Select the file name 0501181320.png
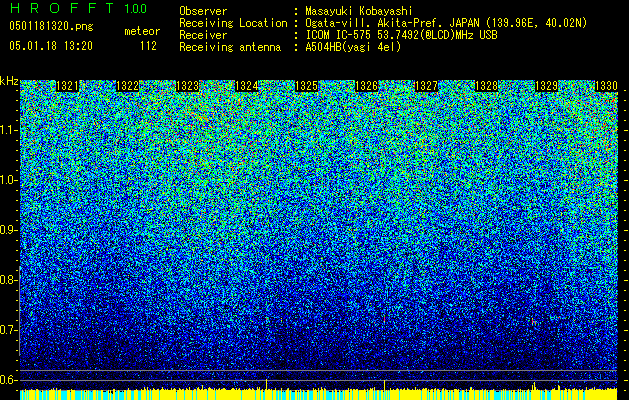Screen dimensions: 629x400 pyautogui.click(x=51, y=26)
